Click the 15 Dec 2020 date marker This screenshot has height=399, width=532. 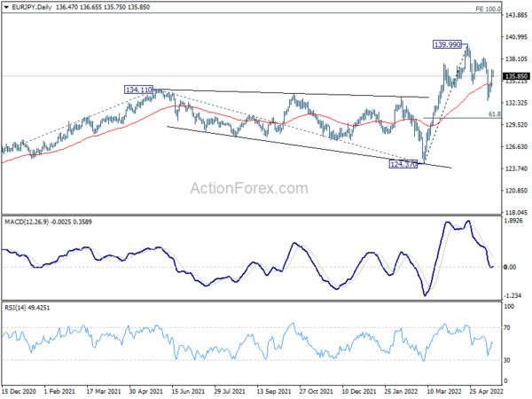coord(19,391)
